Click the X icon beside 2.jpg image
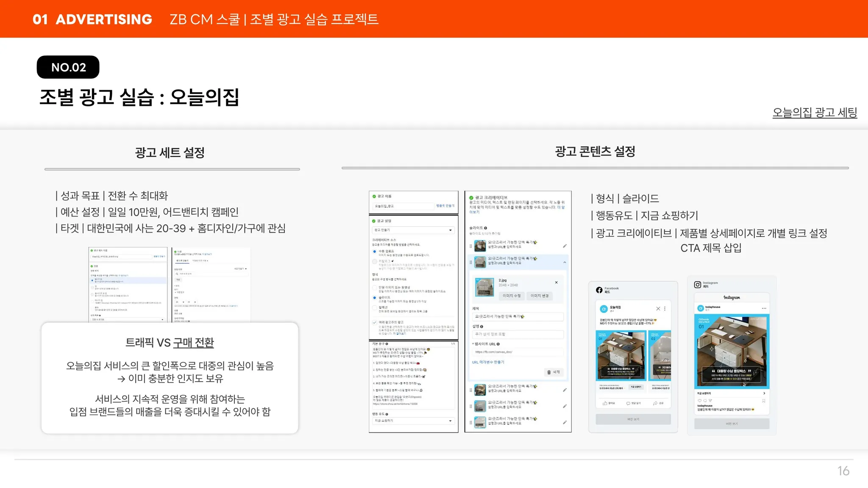The height and width of the screenshot is (488, 868). 556,283
